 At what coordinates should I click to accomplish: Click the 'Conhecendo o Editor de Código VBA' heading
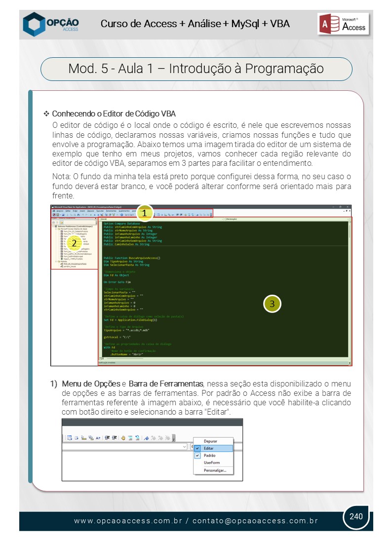coord(114,114)
